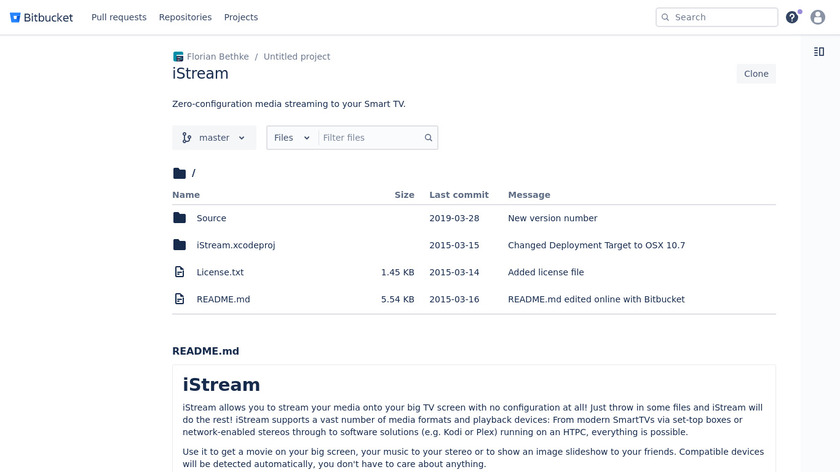This screenshot has width=840, height=472.
Task: Click the License.txt file icon
Action: pos(179,272)
